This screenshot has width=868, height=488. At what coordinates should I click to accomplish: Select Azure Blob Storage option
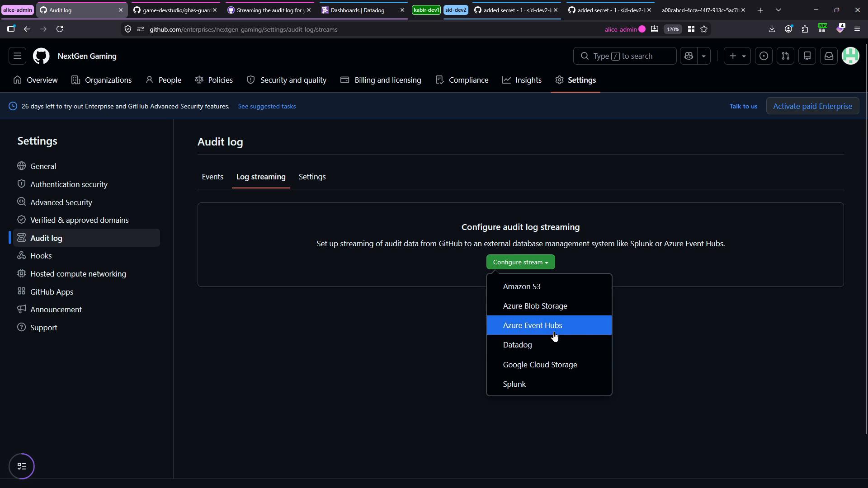click(549, 306)
